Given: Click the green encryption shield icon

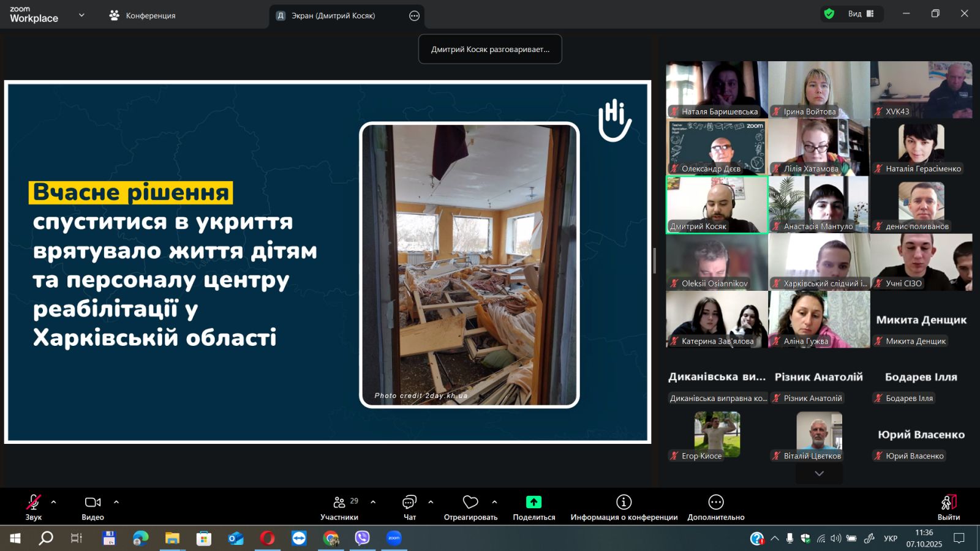Looking at the screenshot, I should click(x=829, y=13).
